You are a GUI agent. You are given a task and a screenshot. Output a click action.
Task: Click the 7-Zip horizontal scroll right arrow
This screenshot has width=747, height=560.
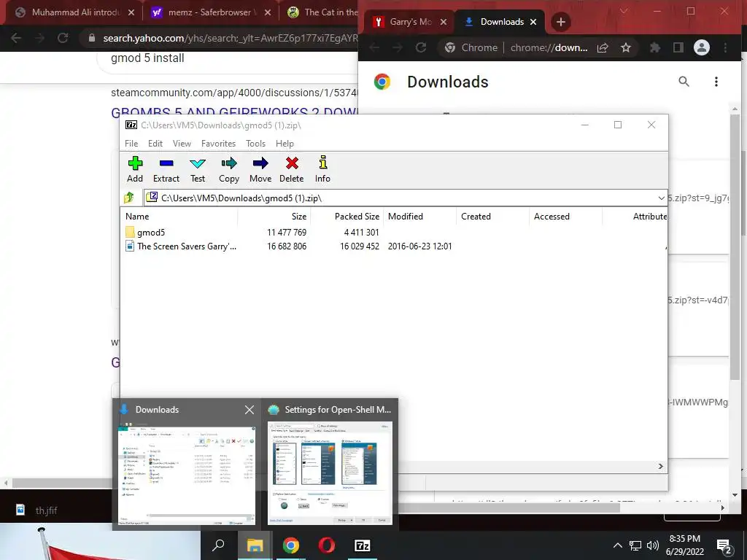click(x=661, y=466)
